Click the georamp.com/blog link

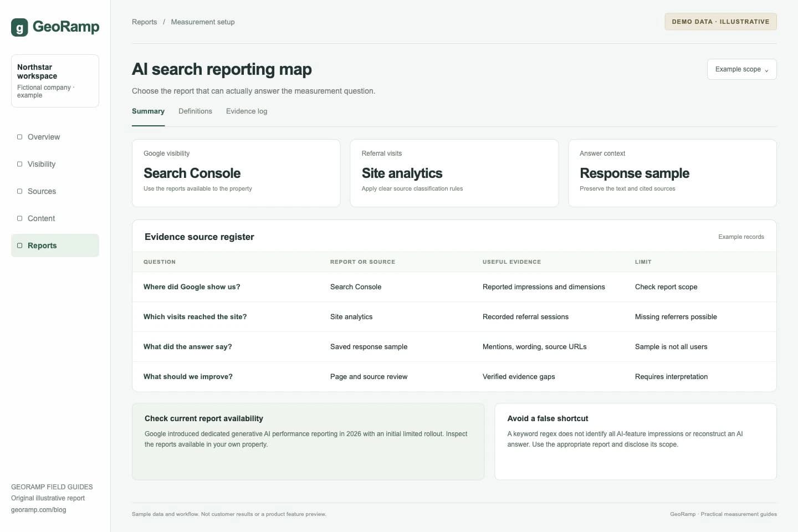coord(38,510)
